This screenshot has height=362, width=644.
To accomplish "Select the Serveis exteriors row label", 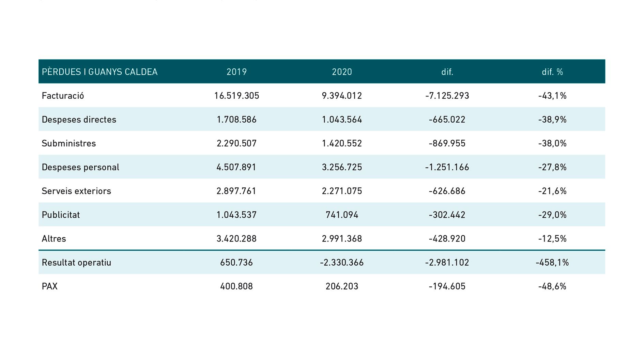I will coord(76,191).
